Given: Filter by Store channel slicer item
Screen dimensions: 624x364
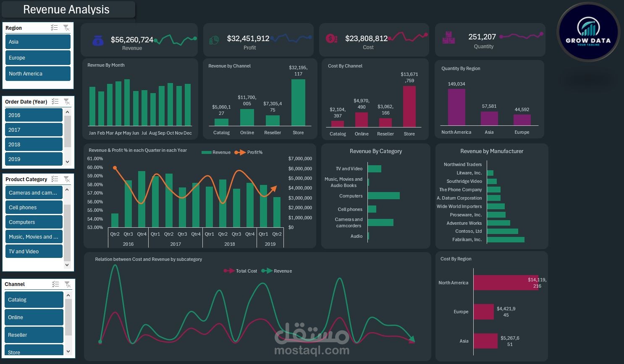Looking at the screenshot, I should tap(34, 351).
